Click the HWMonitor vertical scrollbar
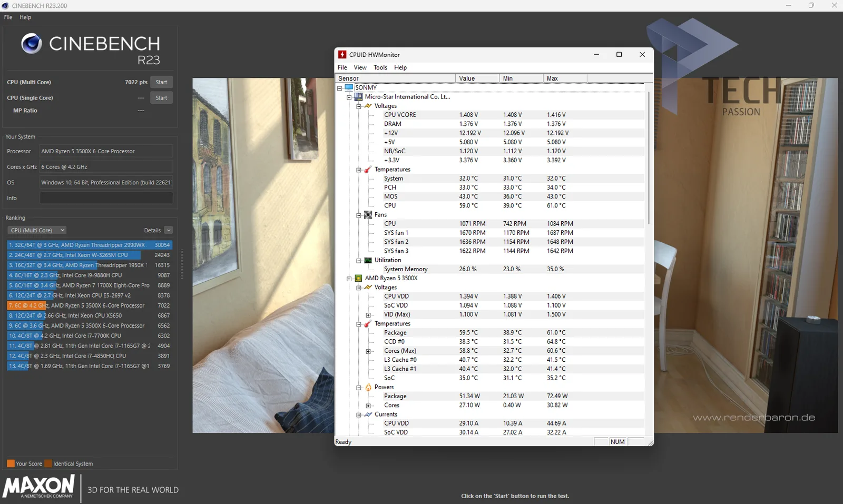 click(649, 158)
